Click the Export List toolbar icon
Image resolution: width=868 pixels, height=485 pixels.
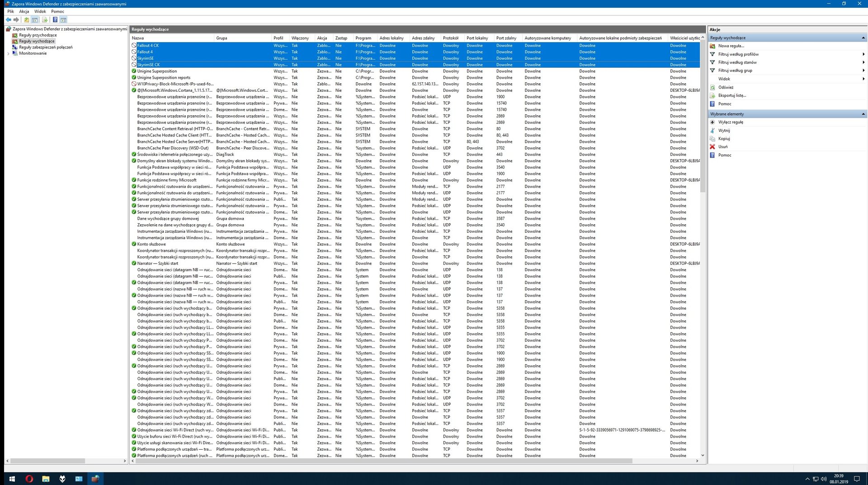click(x=45, y=20)
